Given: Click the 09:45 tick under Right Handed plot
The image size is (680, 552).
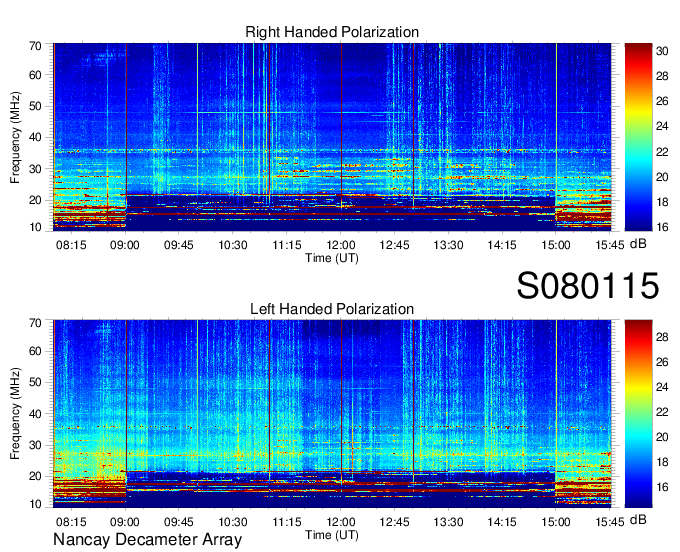Looking at the screenshot, I should pyautogui.click(x=179, y=245).
